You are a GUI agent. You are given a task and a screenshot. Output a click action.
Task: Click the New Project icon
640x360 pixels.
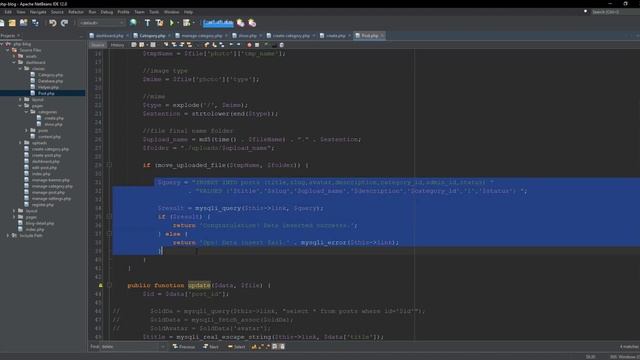click(12, 23)
